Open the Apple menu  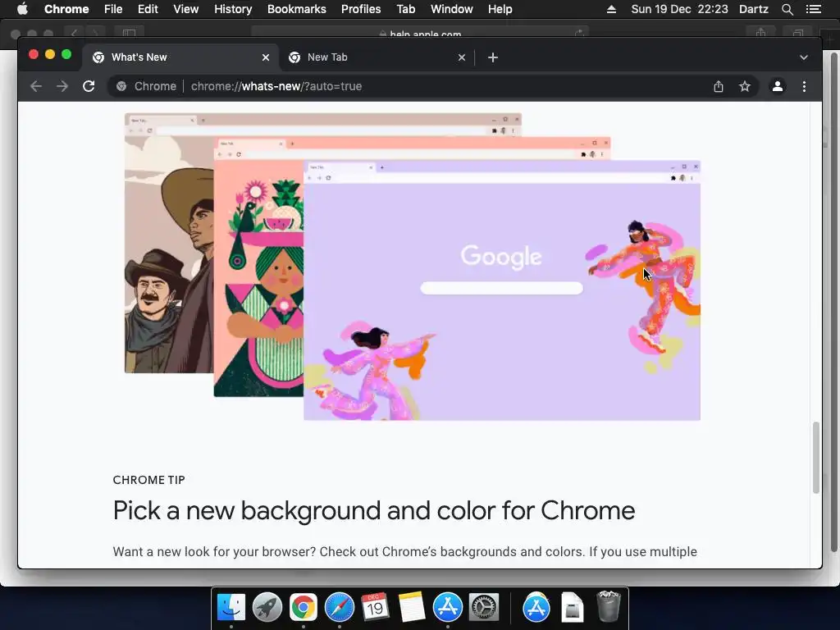(22, 9)
